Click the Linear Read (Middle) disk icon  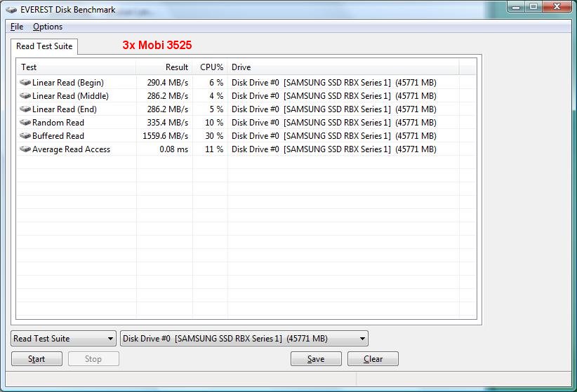26,96
